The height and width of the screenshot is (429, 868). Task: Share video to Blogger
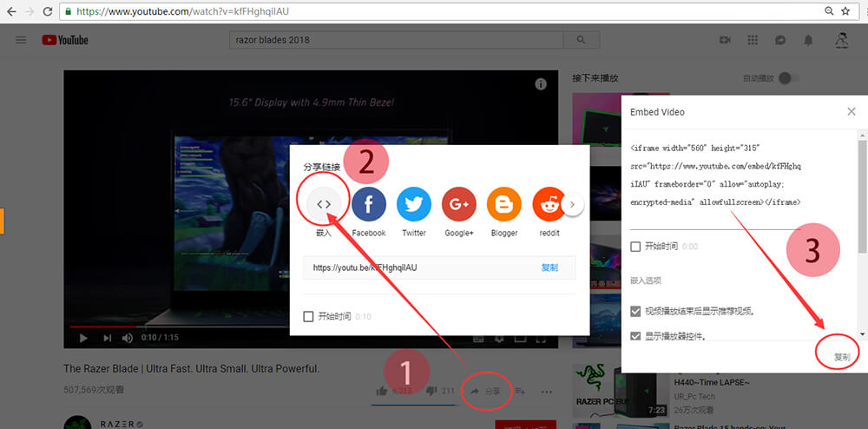click(x=504, y=204)
